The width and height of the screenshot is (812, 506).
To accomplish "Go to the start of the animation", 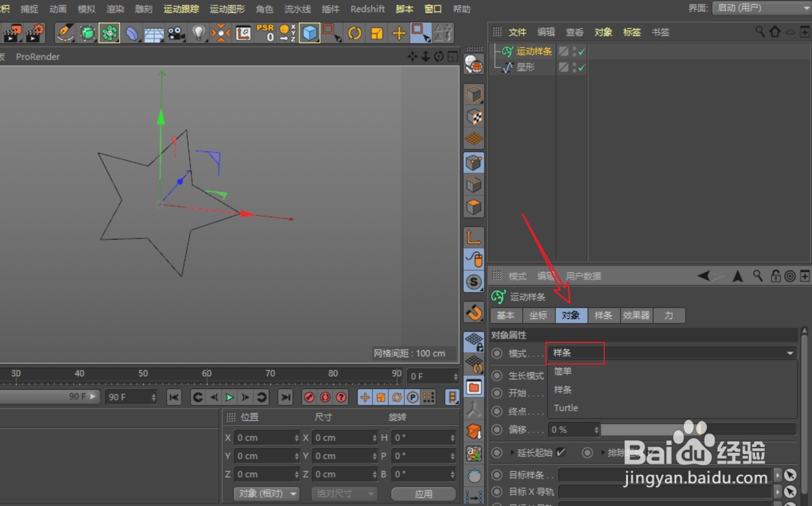I will tap(174, 397).
